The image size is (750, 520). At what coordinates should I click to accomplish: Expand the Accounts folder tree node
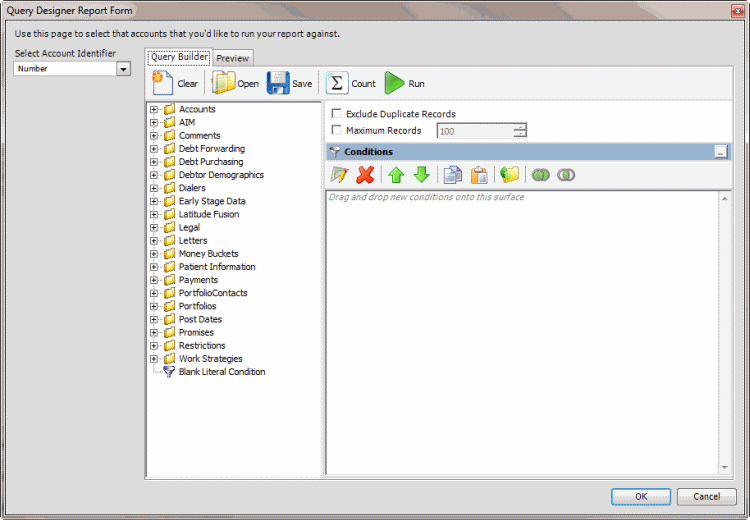[154, 110]
